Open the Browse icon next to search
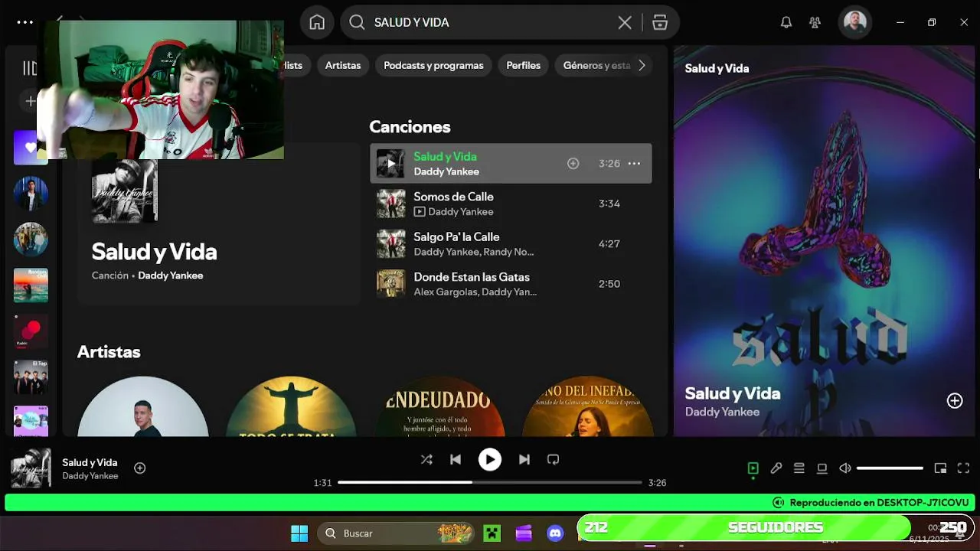 (660, 23)
